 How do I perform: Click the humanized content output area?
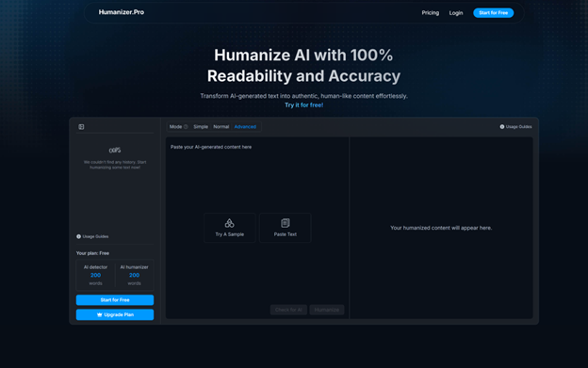(441, 228)
